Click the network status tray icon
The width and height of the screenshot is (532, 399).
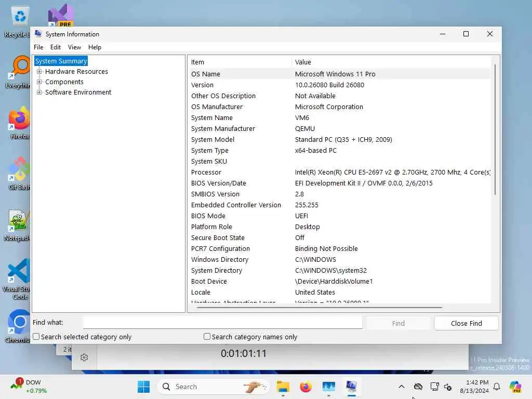click(448, 387)
